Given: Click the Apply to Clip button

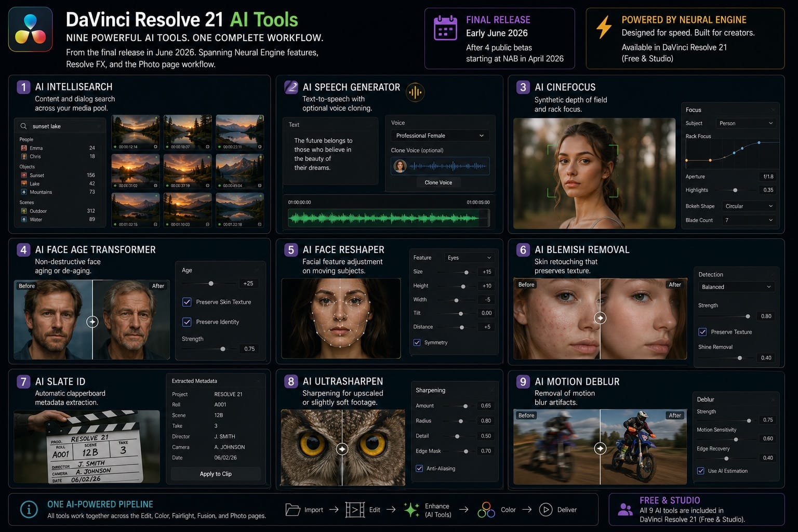Looking at the screenshot, I should point(216,474).
